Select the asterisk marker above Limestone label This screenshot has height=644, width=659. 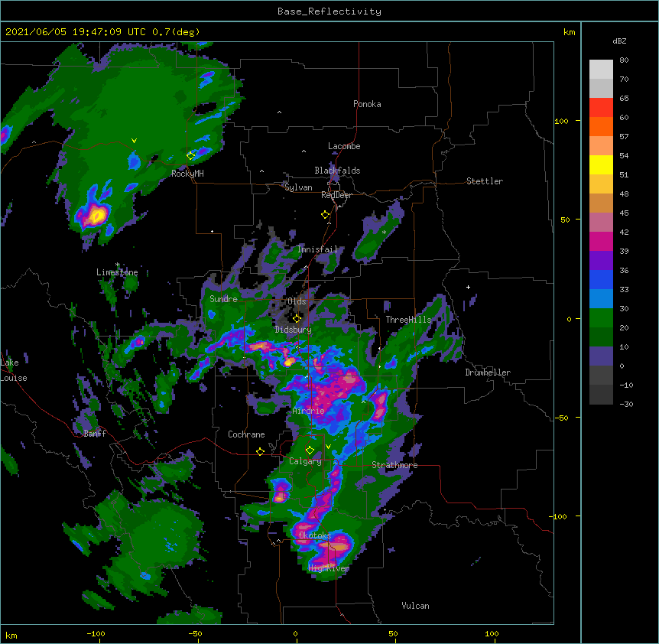118,265
